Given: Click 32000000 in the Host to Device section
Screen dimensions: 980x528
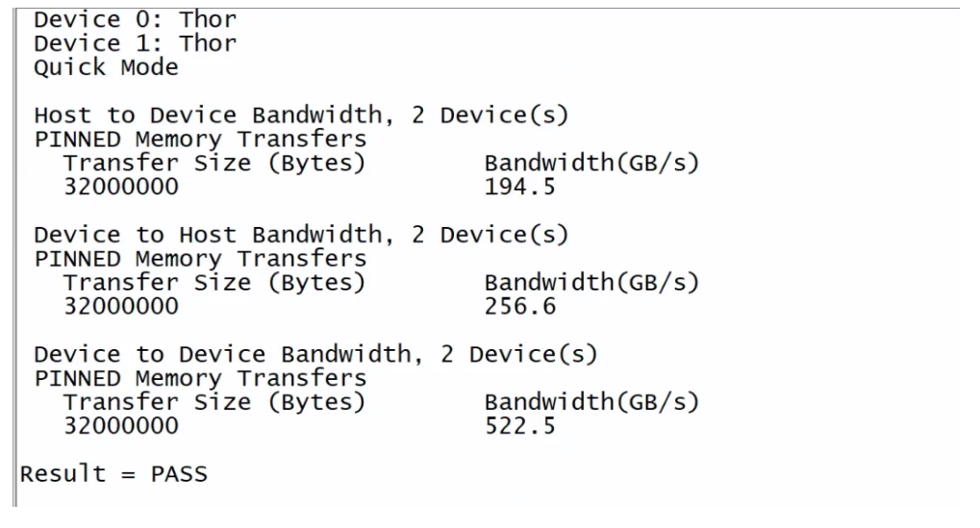Looking at the screenshot, I should click(x=120, y=187).
